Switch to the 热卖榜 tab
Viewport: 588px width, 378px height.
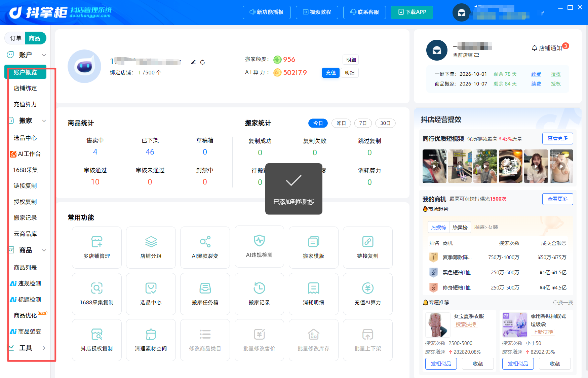(460, 228)
